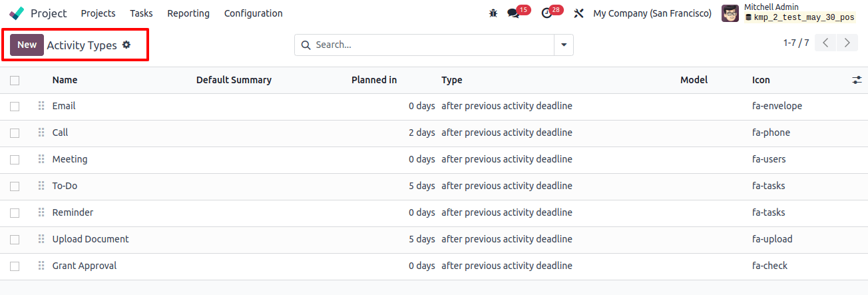Open the Reminder activity type

[x=73, y=212]
